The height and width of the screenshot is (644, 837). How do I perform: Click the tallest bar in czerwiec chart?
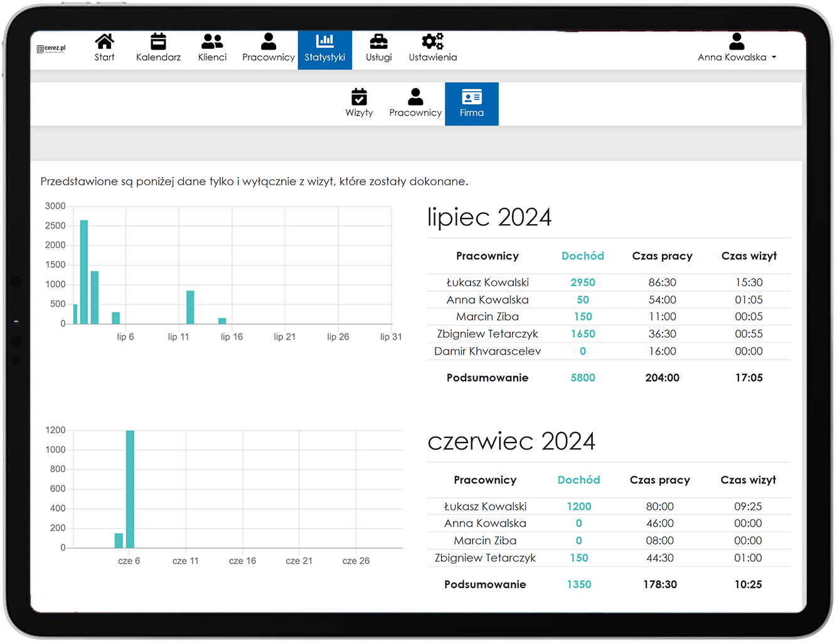pos(130,490)
